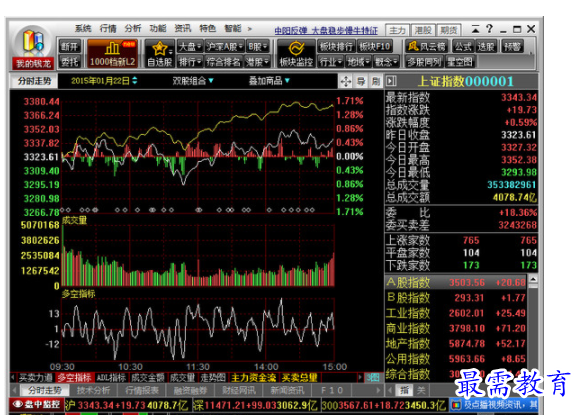Open the 行业 dropdown
The height and width of the screenshot is (415, 579).
tap(330, 62)
